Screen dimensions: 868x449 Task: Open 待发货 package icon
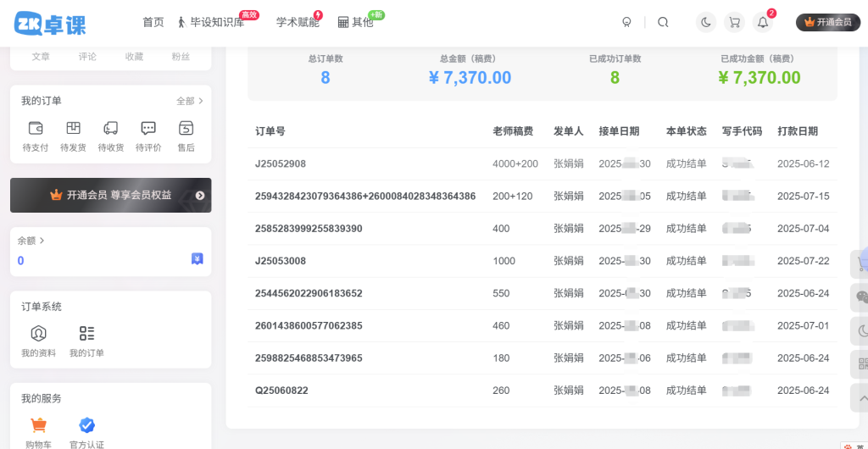pyautogui.click(x=73, y=128)
